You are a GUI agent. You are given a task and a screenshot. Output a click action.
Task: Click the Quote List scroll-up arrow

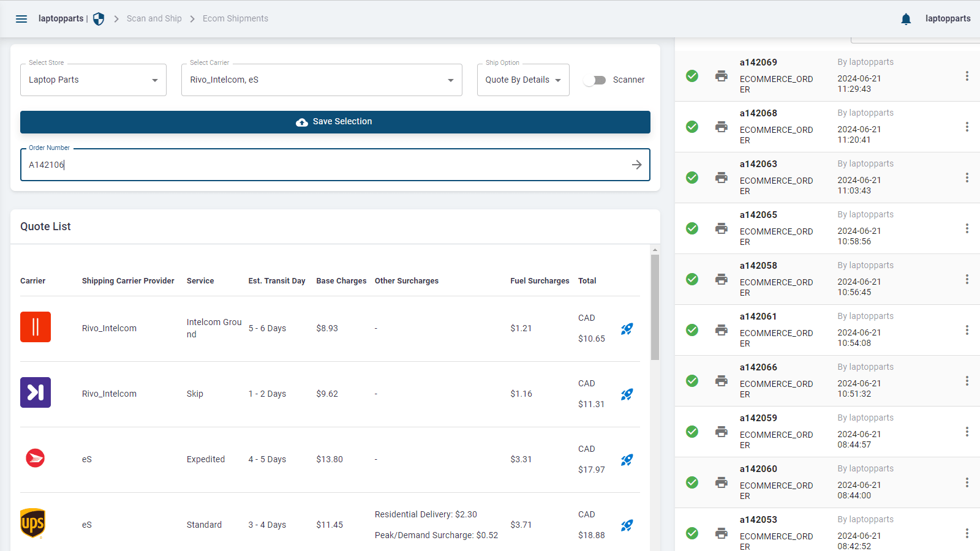[x=655, y=250]
